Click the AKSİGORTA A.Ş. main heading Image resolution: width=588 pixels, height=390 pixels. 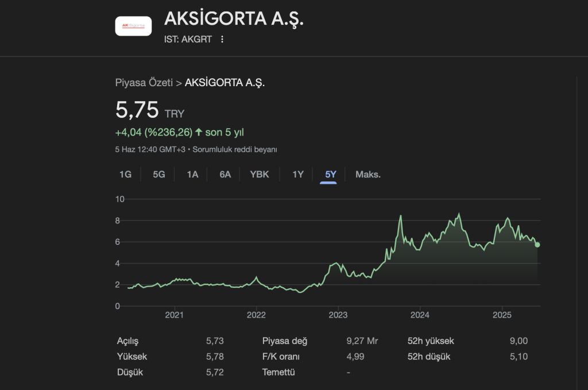tap(234, 19)
